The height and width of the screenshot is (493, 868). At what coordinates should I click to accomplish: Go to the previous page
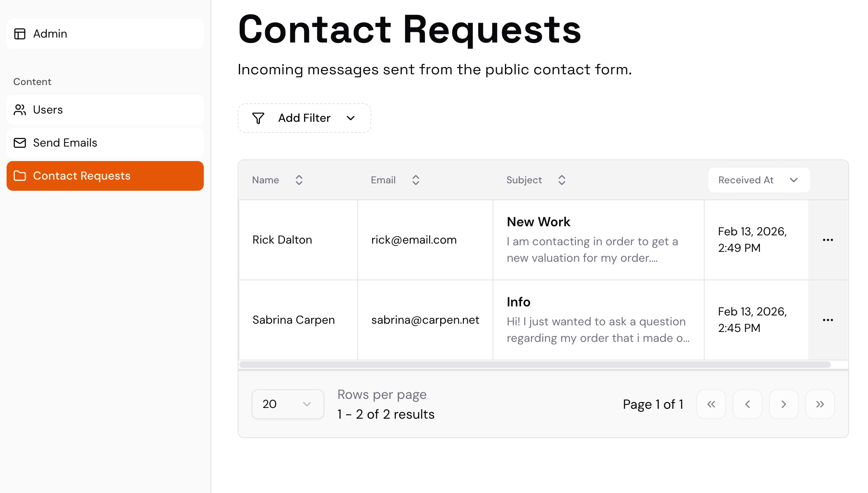[x=747, y=404]
